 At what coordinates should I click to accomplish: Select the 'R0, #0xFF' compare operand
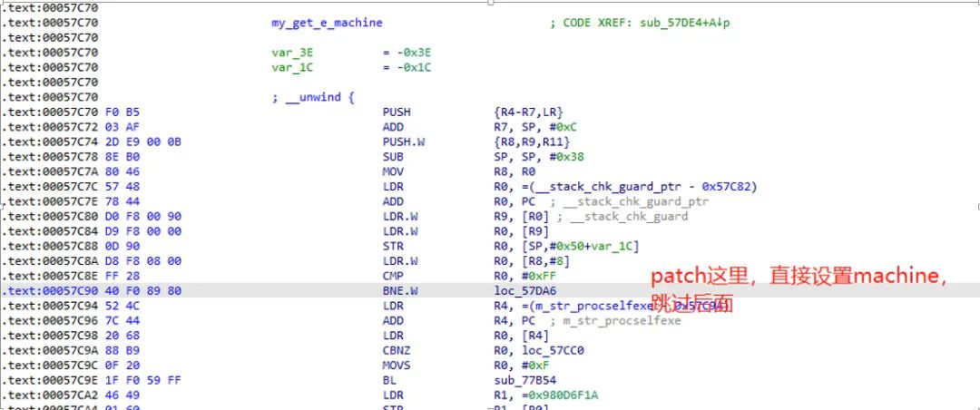(x=525, y=277)
